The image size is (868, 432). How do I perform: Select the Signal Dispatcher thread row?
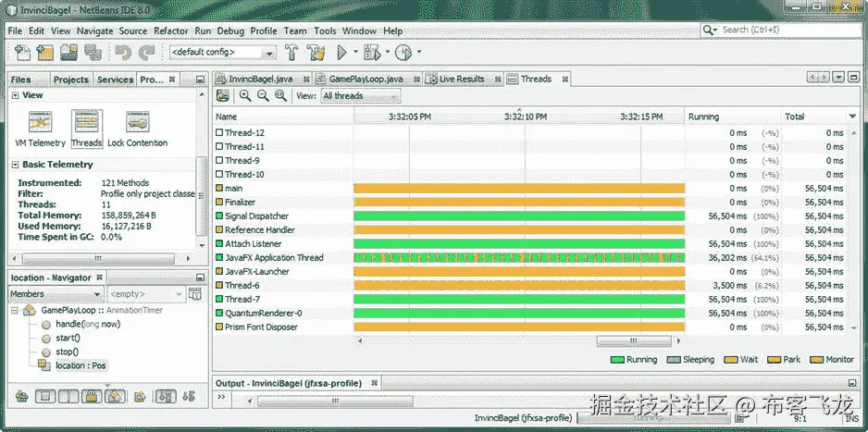click(530, 216)
